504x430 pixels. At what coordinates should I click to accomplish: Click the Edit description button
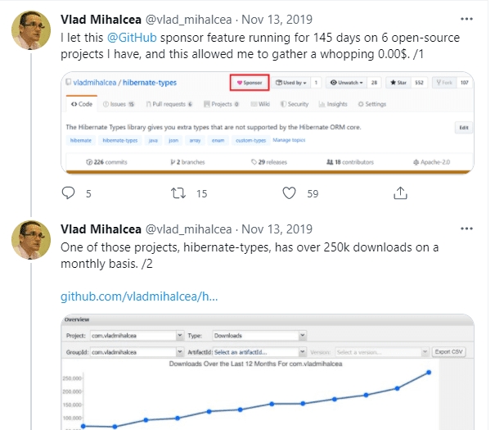[463, 128]
